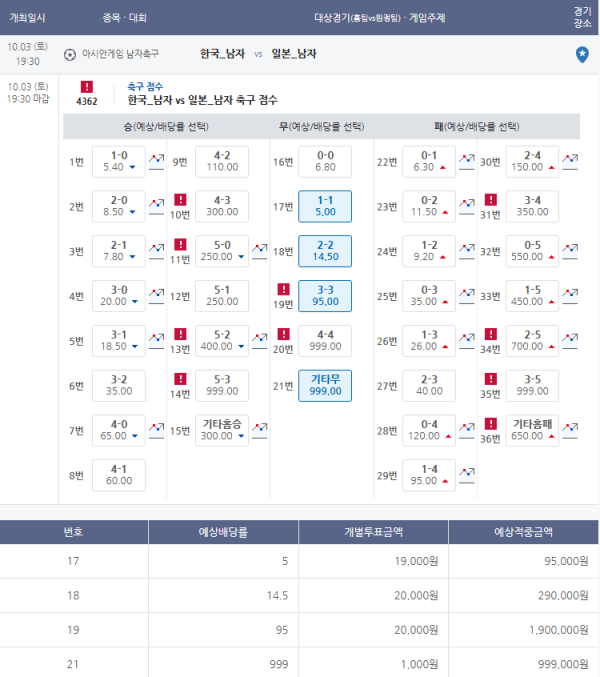Image resolution: width=600 pixels, height=677 pixels.
Task: Click the 일본_남자 away team name
Action: (294, 54)
